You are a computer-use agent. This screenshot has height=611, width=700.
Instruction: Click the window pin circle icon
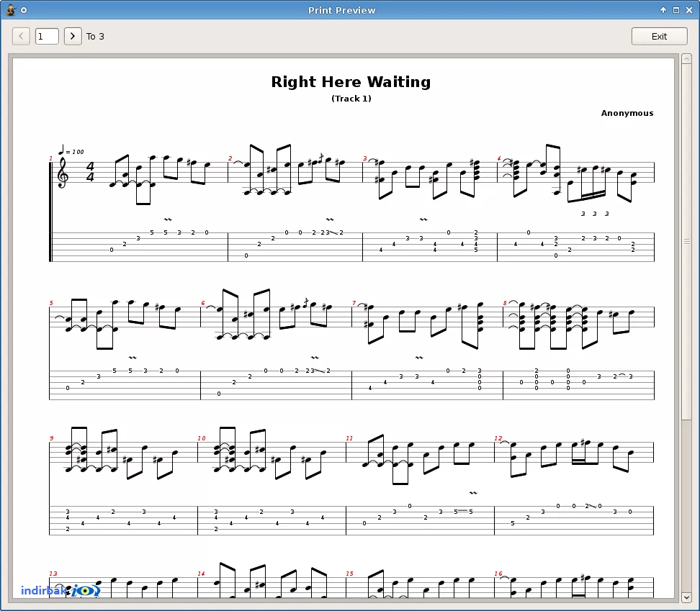[24, 10]
